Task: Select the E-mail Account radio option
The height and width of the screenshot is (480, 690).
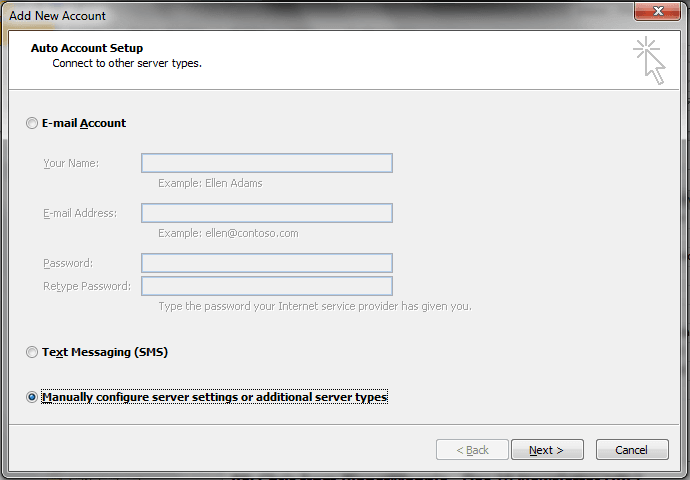Action: tap(32, 123)
